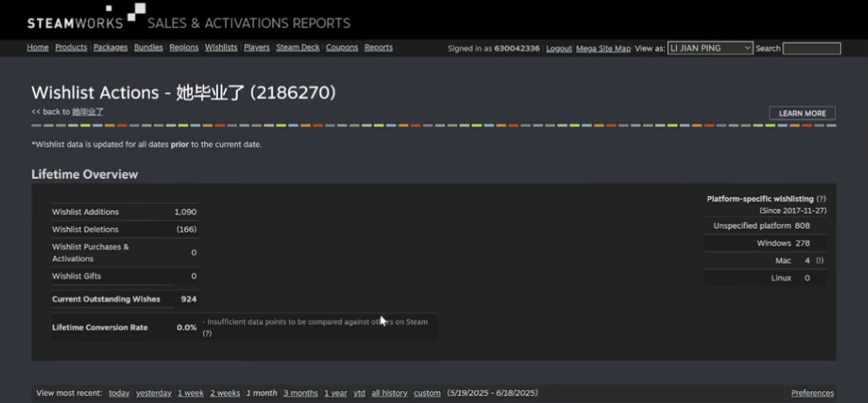
Task: Focus the Search input field
Action: coord(812,49)
